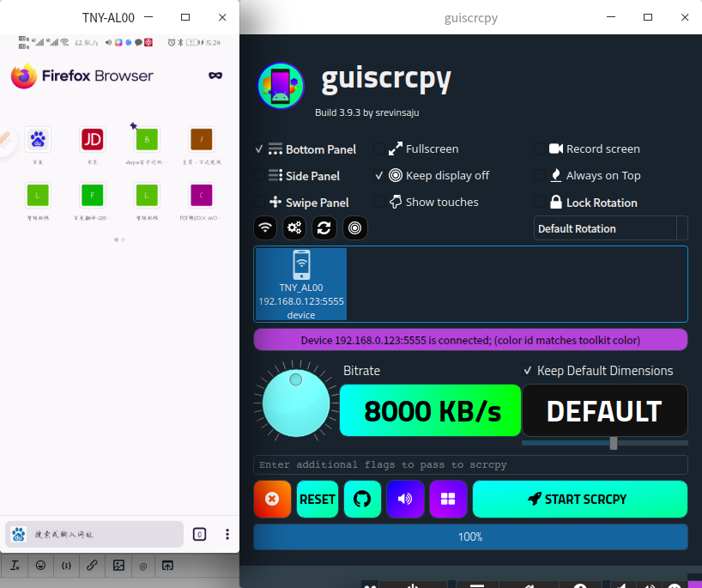Click the blue speaker audio button
Viewport: 702px width, 588px height.
[x=405, y=499]
